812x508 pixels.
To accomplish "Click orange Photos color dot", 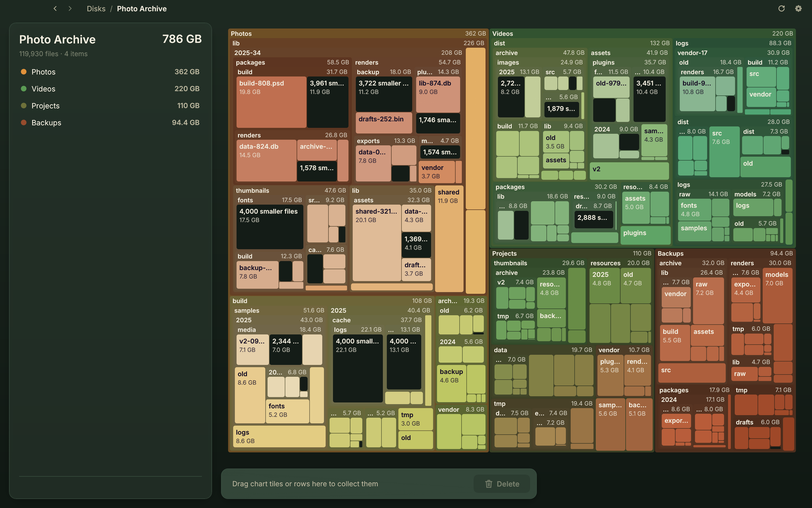I will tap(23, 72).
